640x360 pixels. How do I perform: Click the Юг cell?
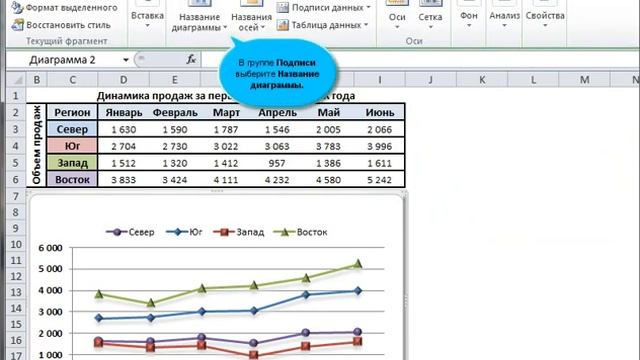coord(72,146)
